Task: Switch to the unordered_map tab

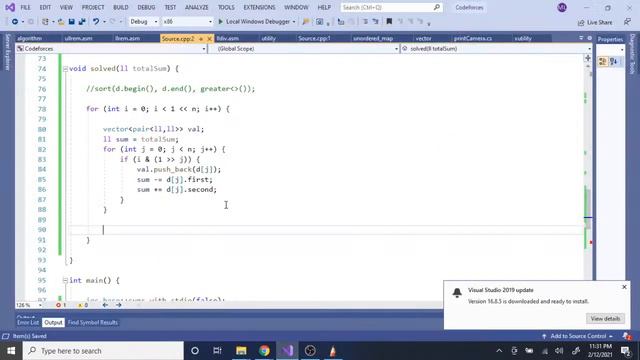Action: (373, 38)
